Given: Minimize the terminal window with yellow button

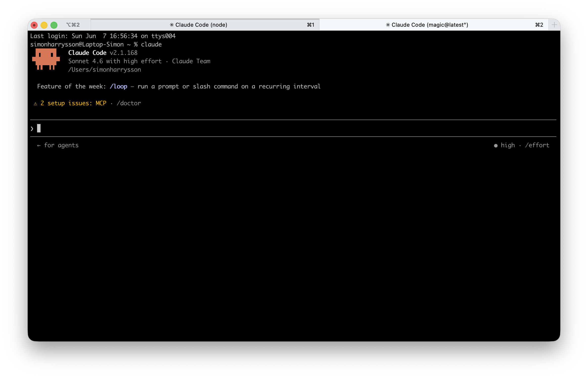Looking at the screenshot, I should (44, 25).
